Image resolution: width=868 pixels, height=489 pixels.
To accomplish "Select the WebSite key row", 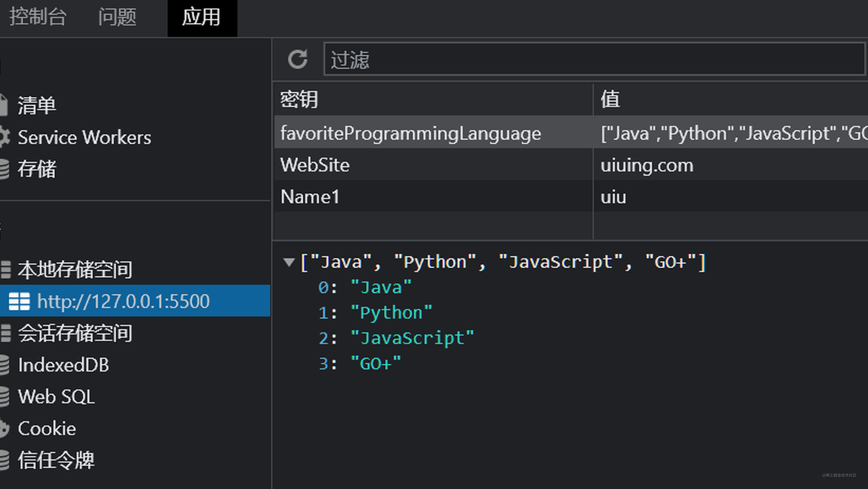I will [x=315, y=165].
